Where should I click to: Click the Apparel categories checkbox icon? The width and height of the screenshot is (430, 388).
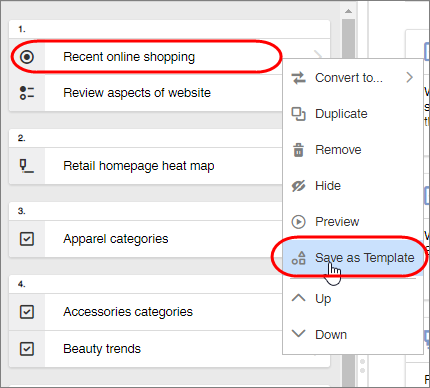click(x=27, y=239)
